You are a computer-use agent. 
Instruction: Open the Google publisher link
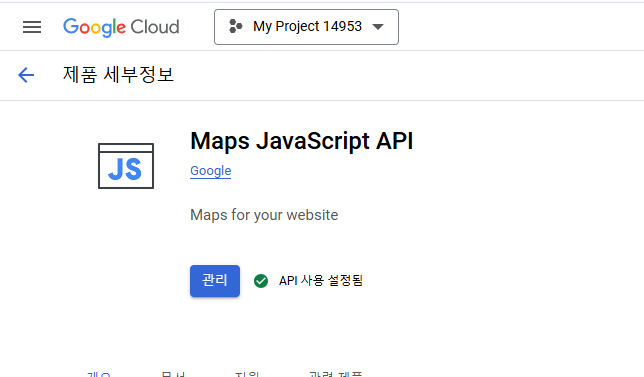point(210,171)
